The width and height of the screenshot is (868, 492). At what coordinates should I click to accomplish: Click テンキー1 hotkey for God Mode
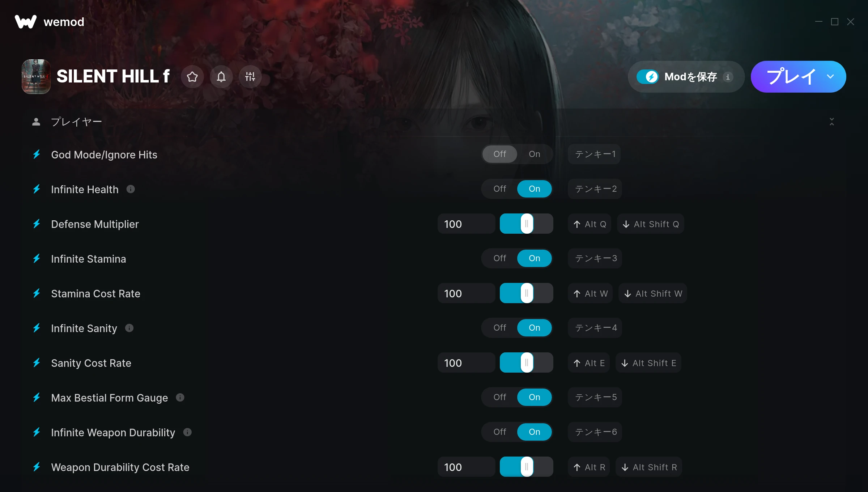pos(594,154)
